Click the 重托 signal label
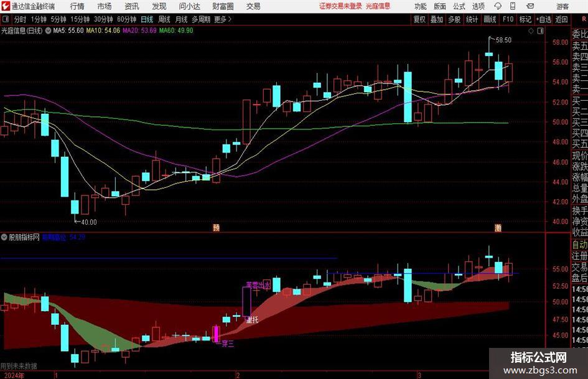The image size is (588, 379). point(253,320)
